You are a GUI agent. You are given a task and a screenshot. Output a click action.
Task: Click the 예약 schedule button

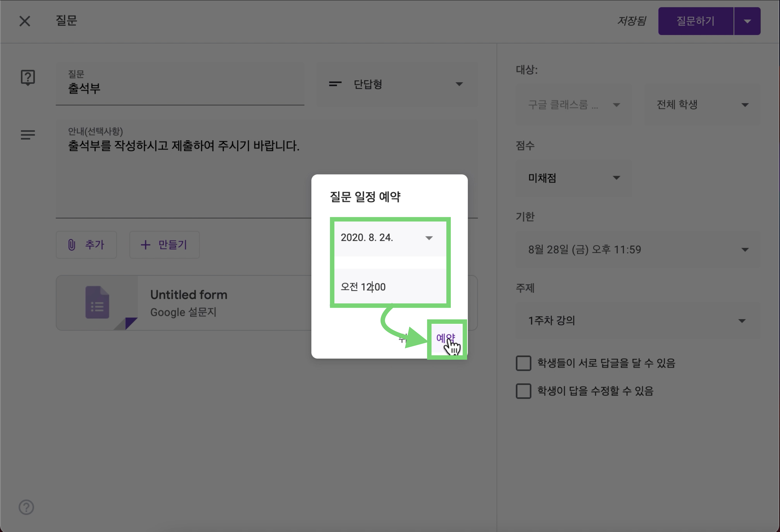(445, 338)
